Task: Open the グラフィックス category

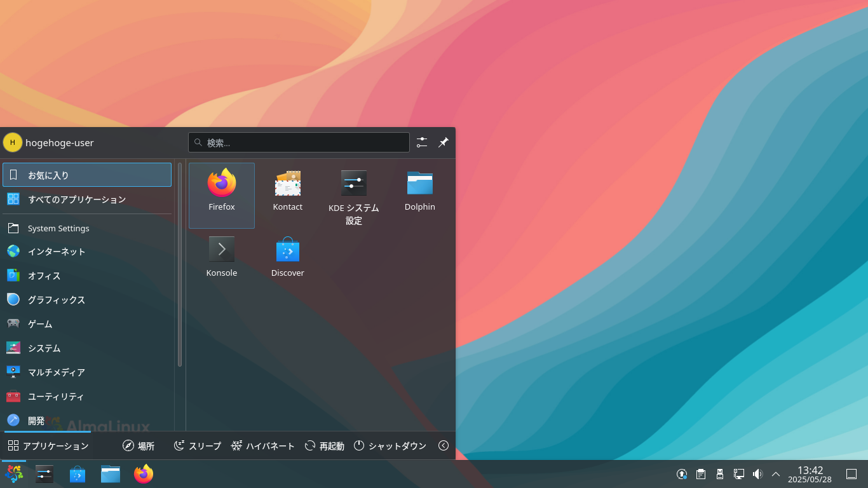Action: click(87, 300)
